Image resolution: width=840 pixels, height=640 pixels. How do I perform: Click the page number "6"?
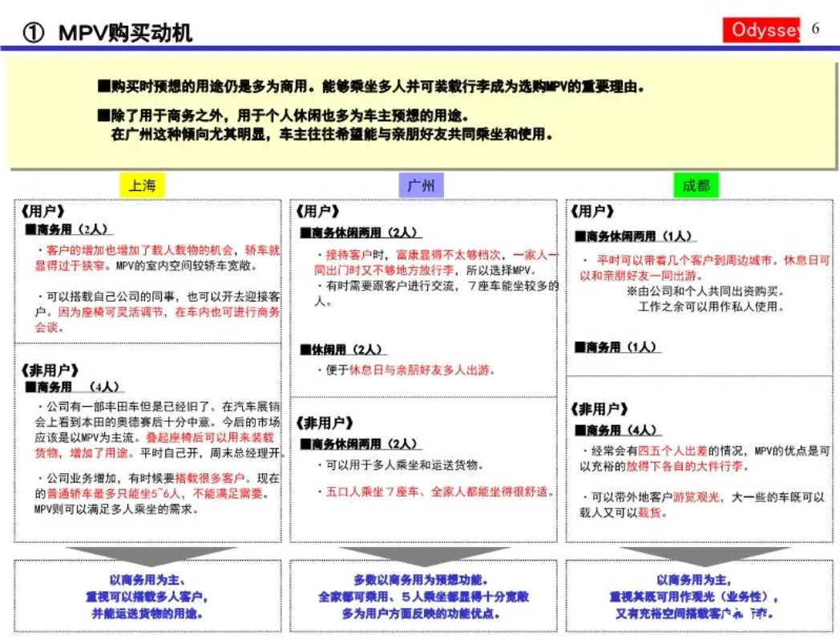click(815, 28)
